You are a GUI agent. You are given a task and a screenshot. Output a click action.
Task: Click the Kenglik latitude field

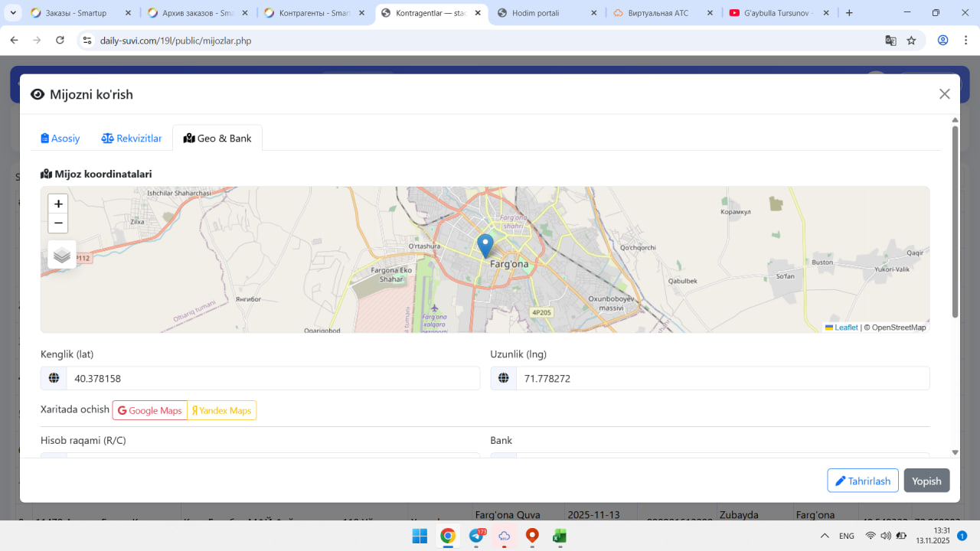[x=272, y=379]
